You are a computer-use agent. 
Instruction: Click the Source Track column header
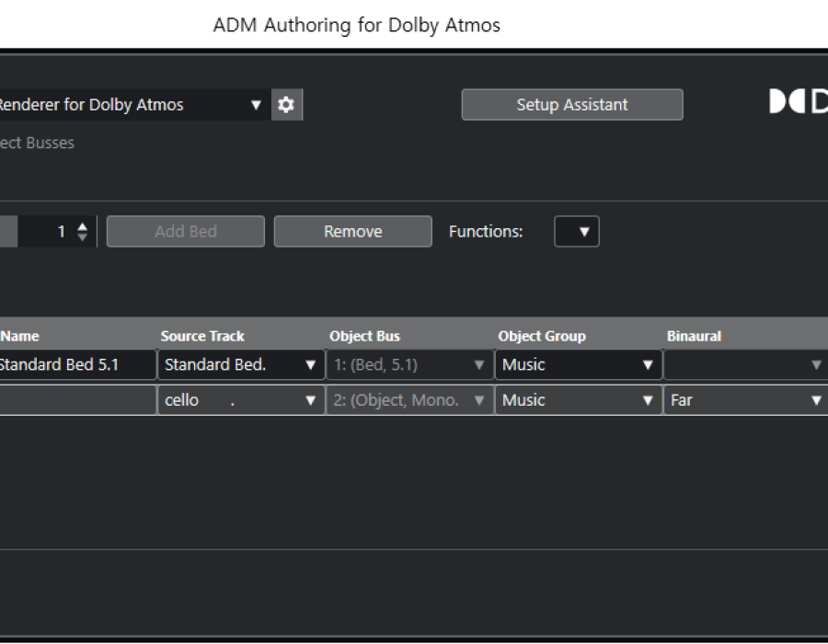pos(202,336)
